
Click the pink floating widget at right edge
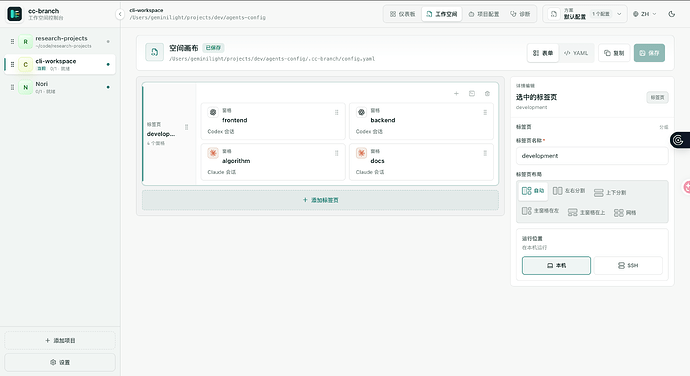(686, 187)
